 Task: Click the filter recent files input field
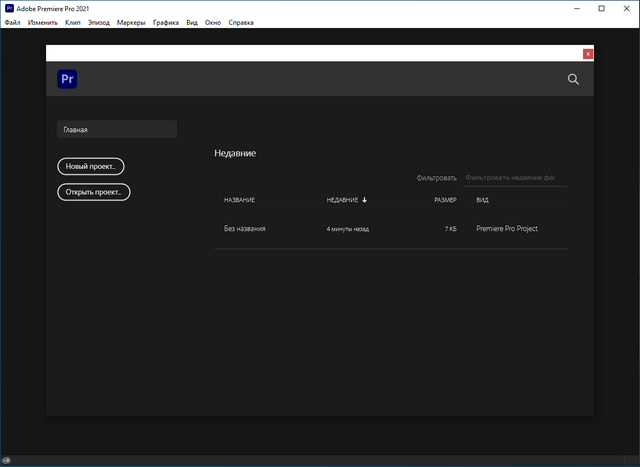(510, 178)
